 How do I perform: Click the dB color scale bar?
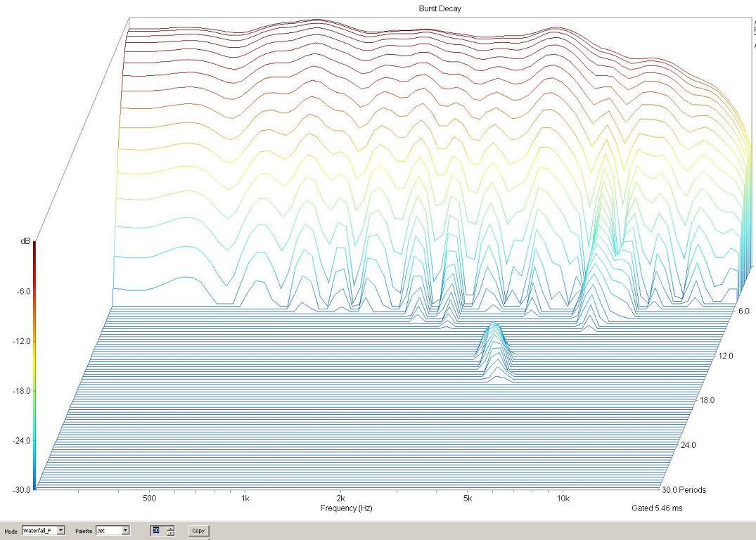coord(34,364)
